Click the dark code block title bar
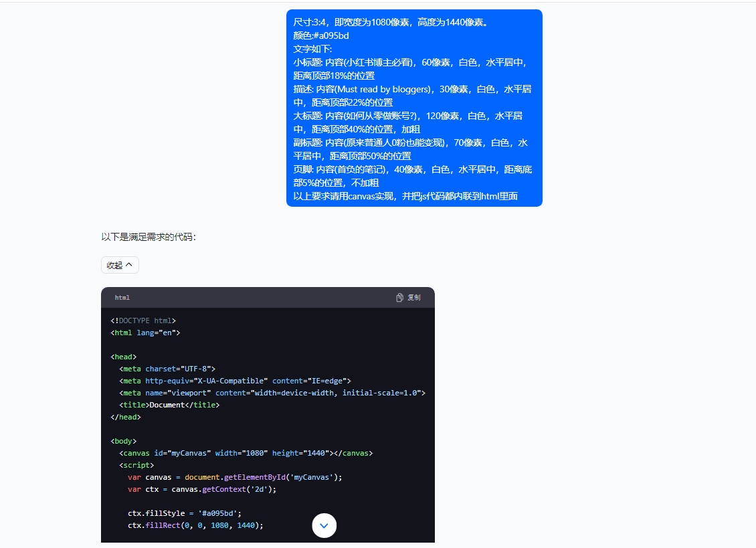 coord(268,297)
